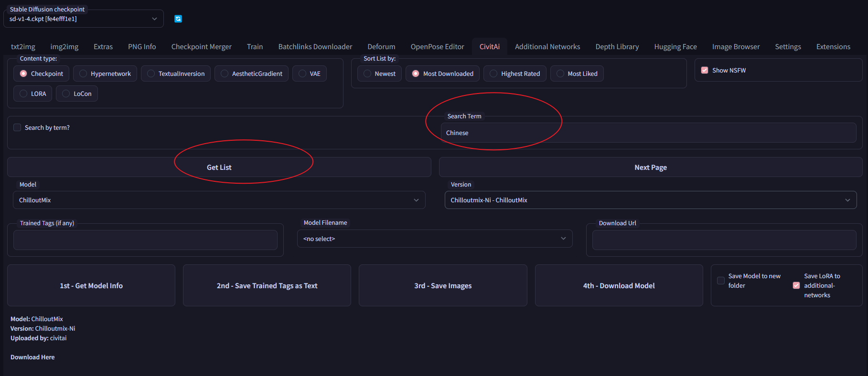Focus the Search Term input field
Image resolution: width=868 pixels, height=376 pixels.
(x=648, y=133)
